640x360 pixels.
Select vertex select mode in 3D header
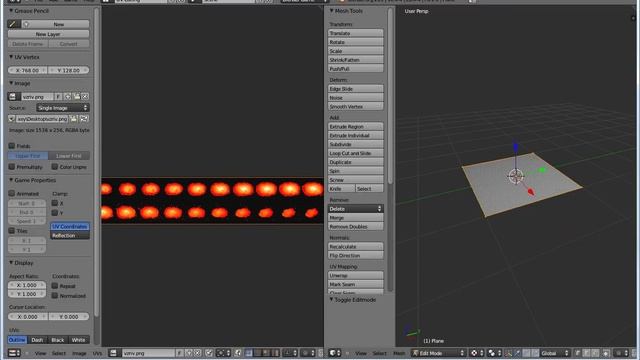pos(577,353)
